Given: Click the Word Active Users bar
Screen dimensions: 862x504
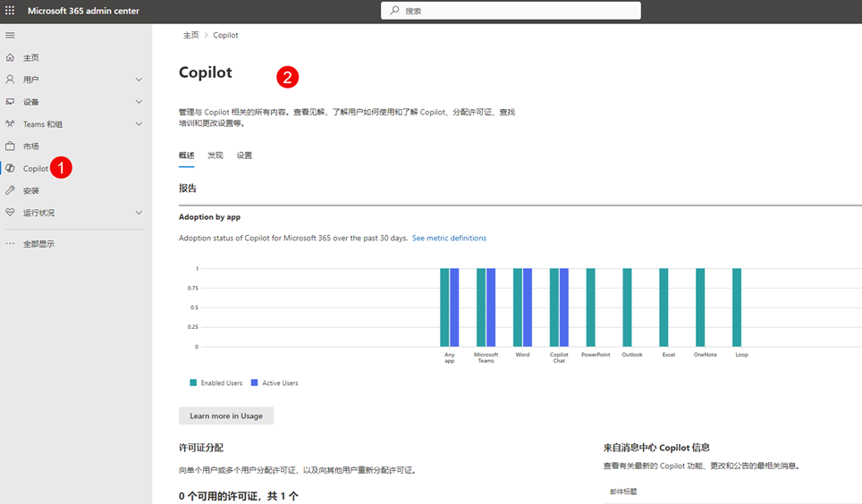Looking at the screenshot, I should tap(528, 307).
